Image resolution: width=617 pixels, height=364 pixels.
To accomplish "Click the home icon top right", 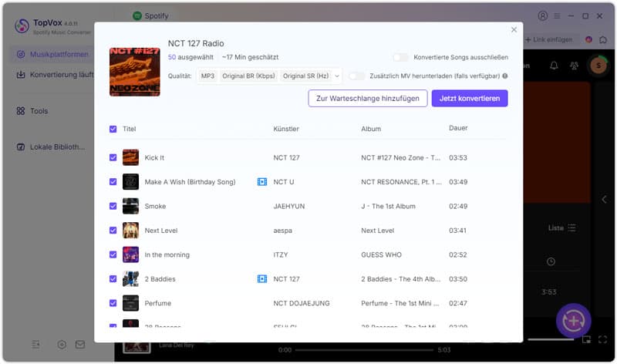I will tap(603, 40).
